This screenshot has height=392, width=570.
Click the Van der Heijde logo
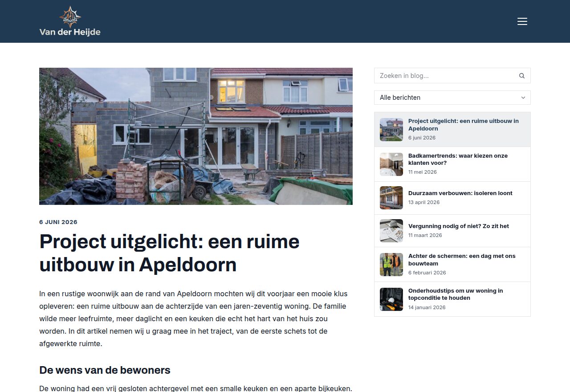point(70,21)
